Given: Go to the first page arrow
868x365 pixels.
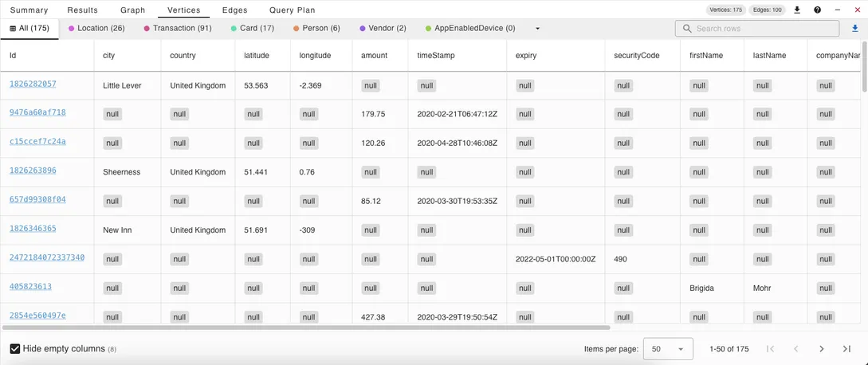Looking at the screenshot, I should 770,349.
